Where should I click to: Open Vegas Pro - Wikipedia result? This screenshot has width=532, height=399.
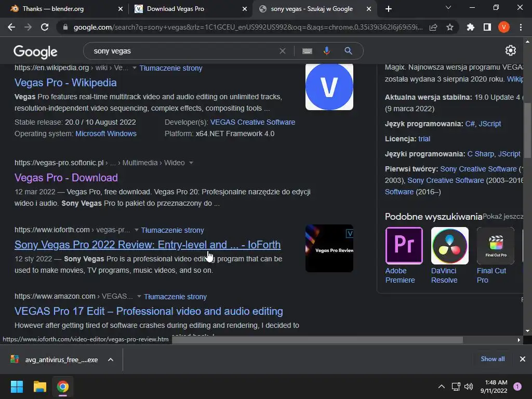(65, 83)
